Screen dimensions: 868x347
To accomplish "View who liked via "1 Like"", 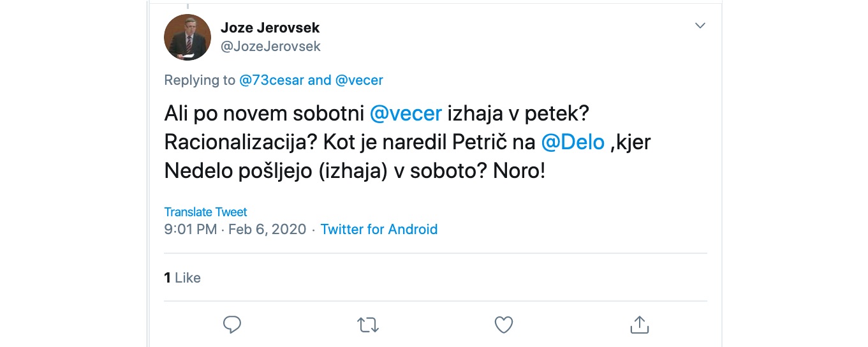I will pyautogui.click(x=182, y=277).
